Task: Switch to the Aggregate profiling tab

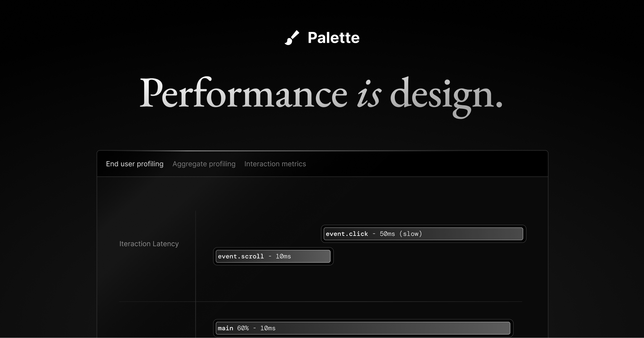Action: point(204,164)
